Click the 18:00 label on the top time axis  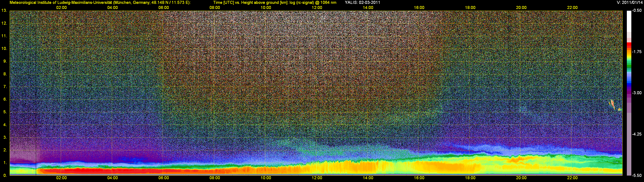point(470,8)
